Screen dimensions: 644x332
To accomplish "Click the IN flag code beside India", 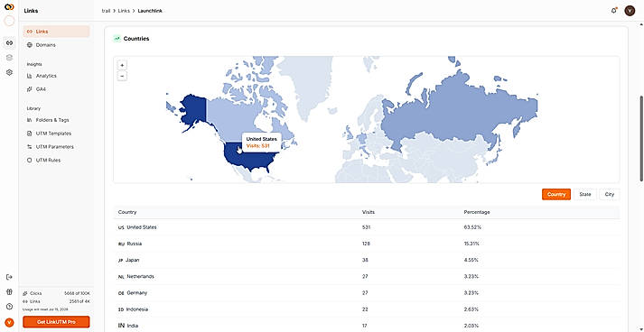I will tap(121, 326).
